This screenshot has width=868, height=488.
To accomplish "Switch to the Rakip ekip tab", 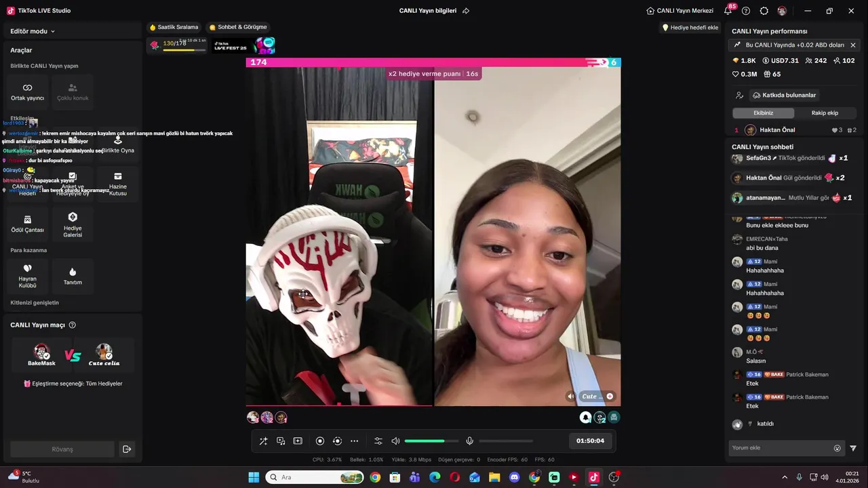I will pyautogui.click(x=825, y=113).
